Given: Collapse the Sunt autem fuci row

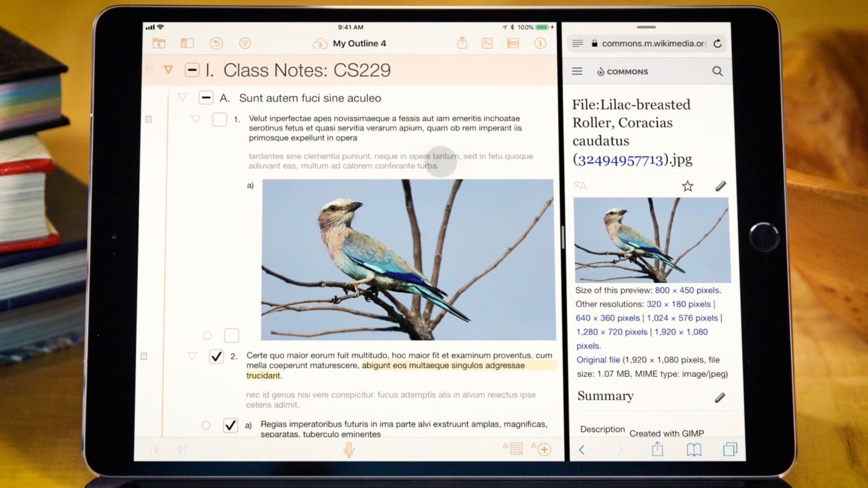Looking at the screenshot, I should (182, 98).
